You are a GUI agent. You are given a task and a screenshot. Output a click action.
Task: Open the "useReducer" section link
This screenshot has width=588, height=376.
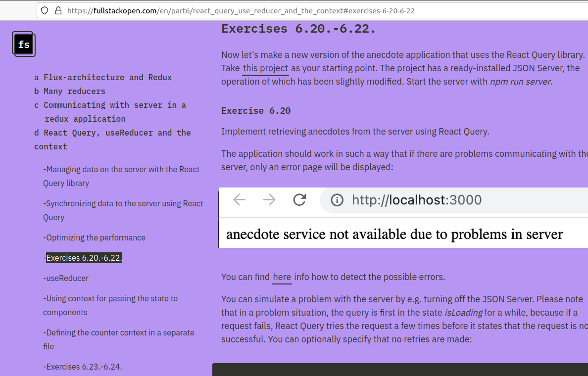click(66, 278)
